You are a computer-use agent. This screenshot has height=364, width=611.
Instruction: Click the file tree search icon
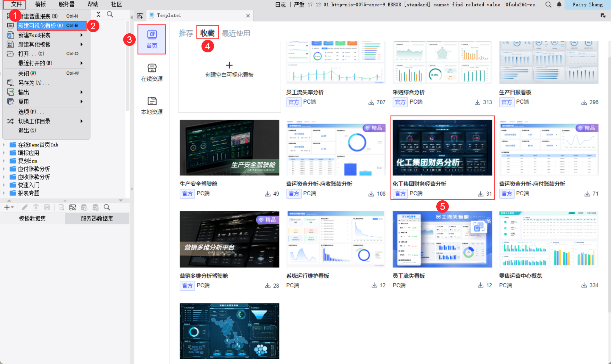click(110, 14)
